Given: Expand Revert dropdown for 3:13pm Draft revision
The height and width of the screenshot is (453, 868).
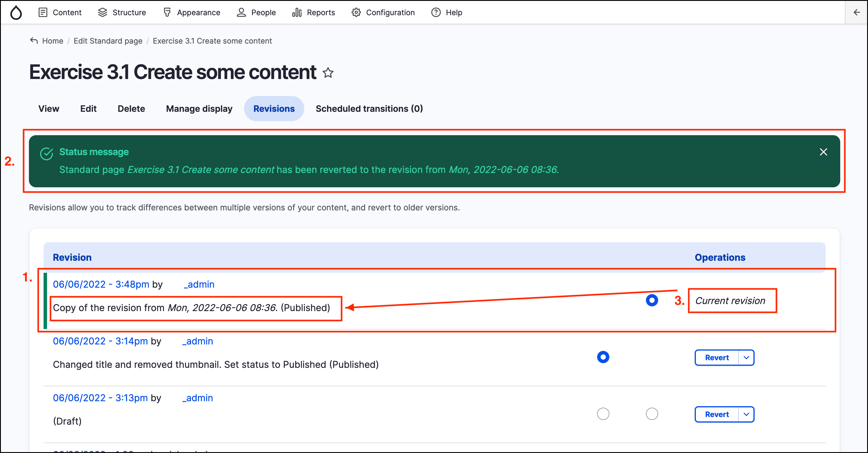Looking at the screenshot, I should pyautogui.click(x=746, y=414).
